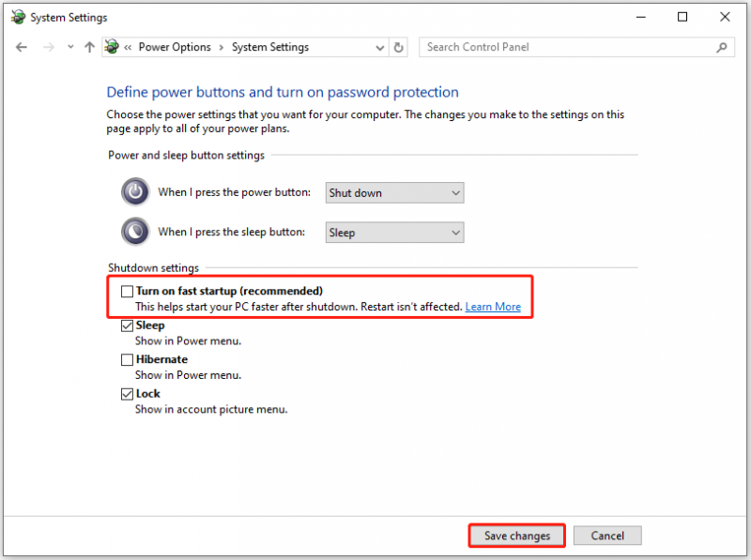751x560 pixels.
Task: Expand the address bar history dropdown
Action: (380, 48)
